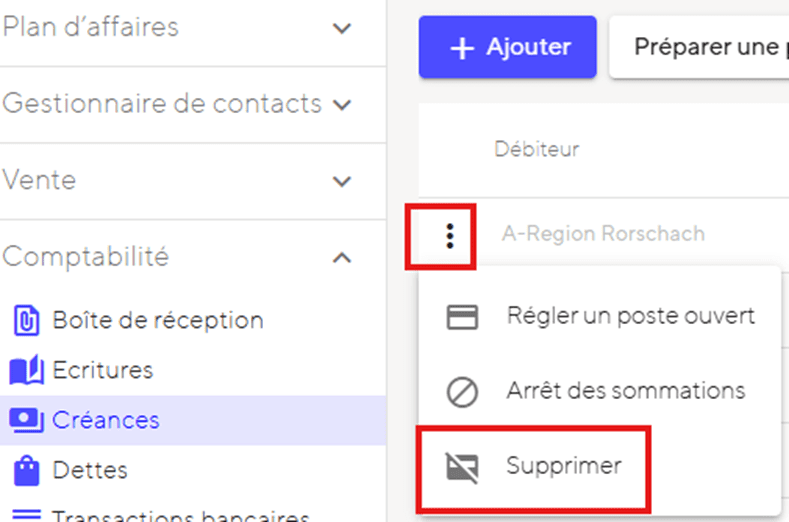Click the credit card icon for Régler
789x522 pixels.
coord(462,317)
